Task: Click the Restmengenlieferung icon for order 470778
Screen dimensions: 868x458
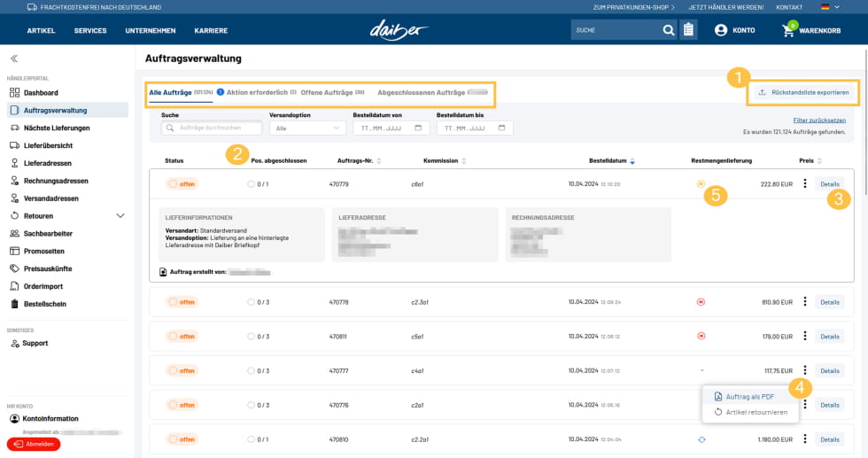Action: click(x=701, y=302)
